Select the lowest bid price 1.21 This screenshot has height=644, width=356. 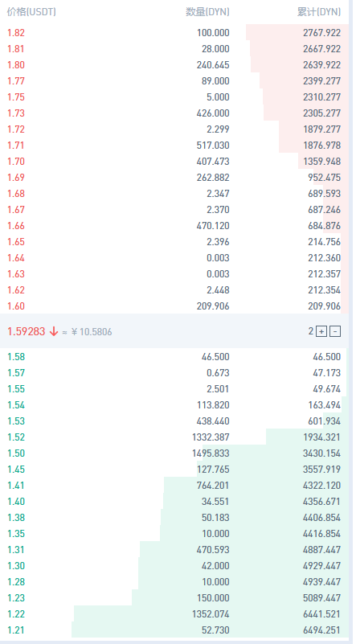[x=16, y=630]
